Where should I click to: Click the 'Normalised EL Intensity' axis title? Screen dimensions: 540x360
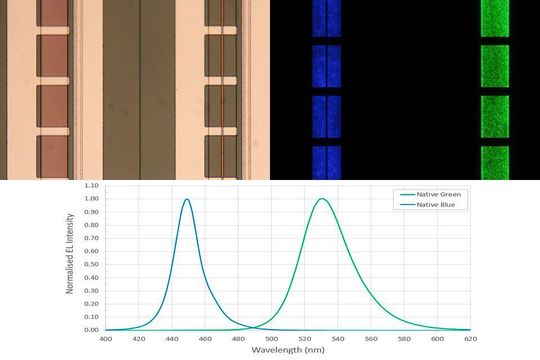click(x=70, y=254)
